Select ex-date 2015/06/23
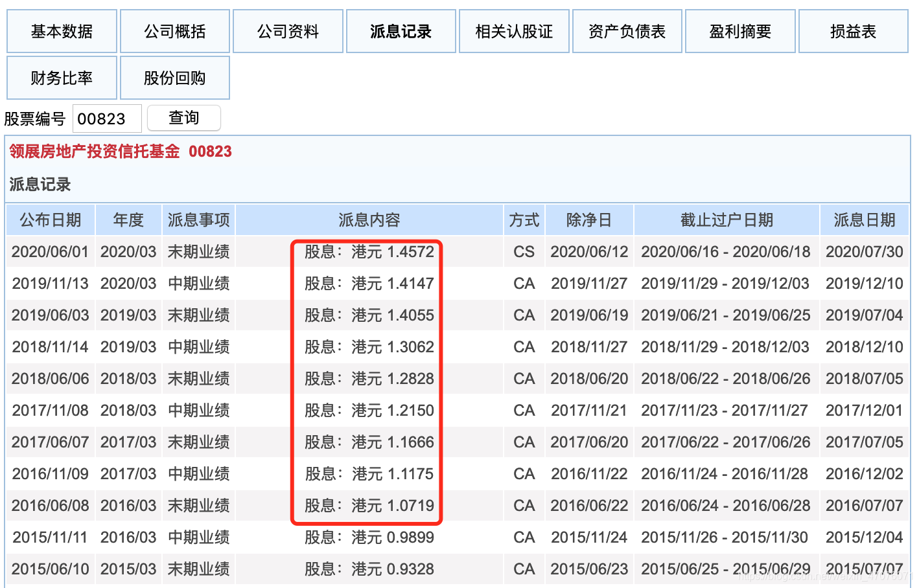 [x=589, y=569]
